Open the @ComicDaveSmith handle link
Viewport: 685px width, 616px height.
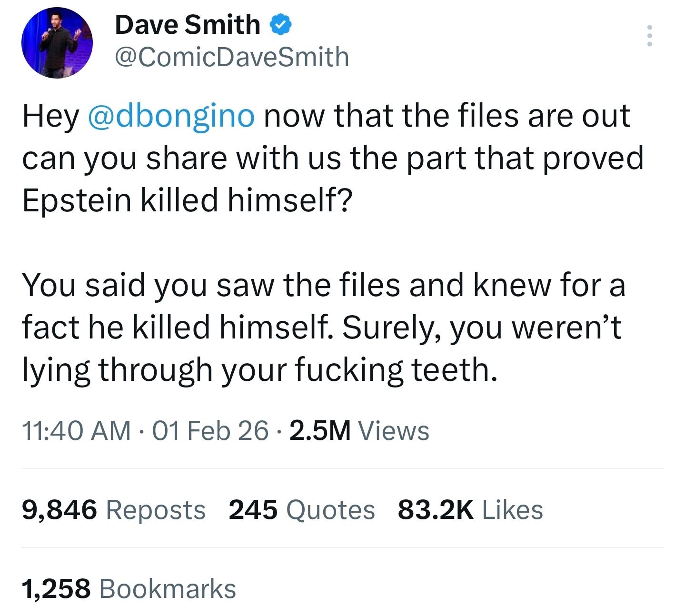click(x=232, y=57)
